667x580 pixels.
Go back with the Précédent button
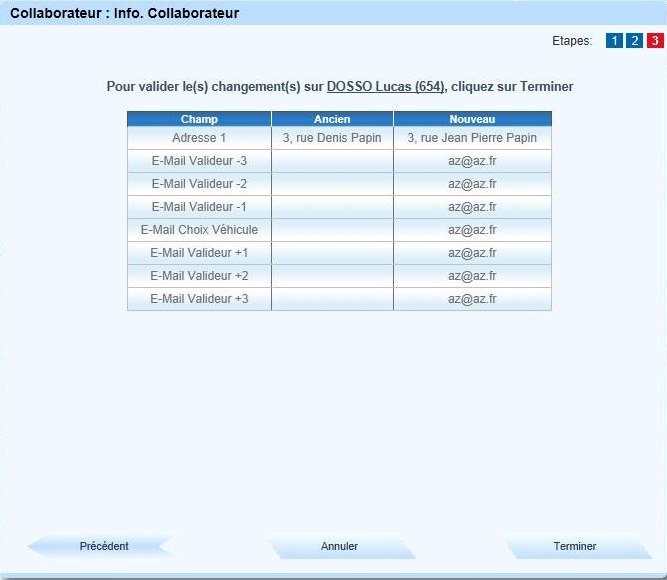click(x=104, y=546)
